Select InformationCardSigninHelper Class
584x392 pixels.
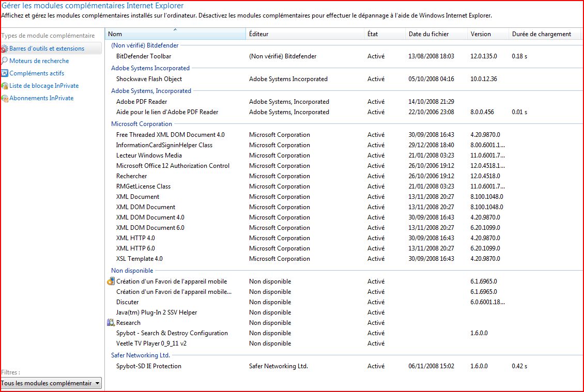pos(164,145)
